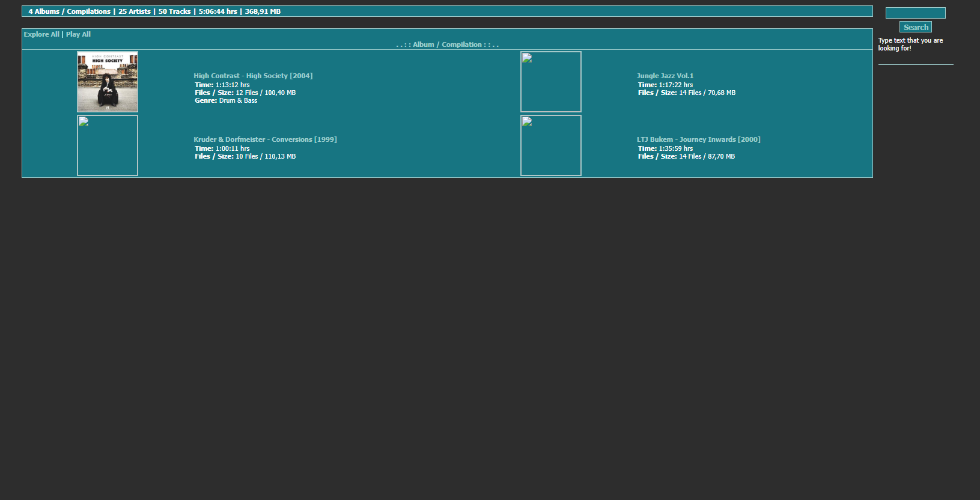Viewport: 980px width, 500px height.
Task: Select Journey Inwards time '1:35:59 hrs'
Action: click(676, 148)
